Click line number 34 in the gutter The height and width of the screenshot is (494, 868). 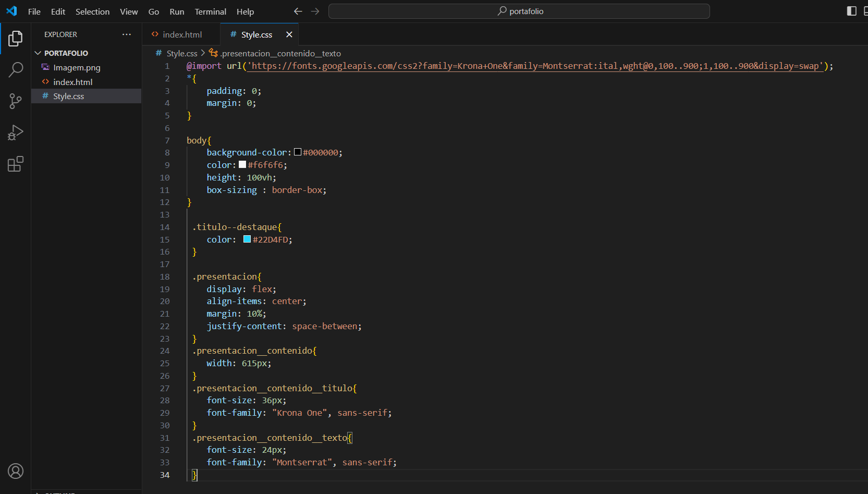coord(165,475)
